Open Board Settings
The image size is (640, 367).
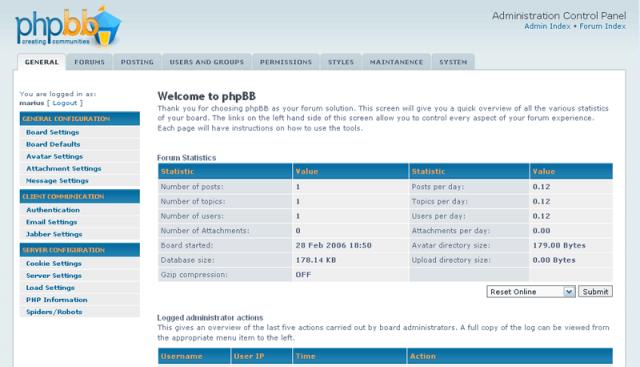pos(53,132)
